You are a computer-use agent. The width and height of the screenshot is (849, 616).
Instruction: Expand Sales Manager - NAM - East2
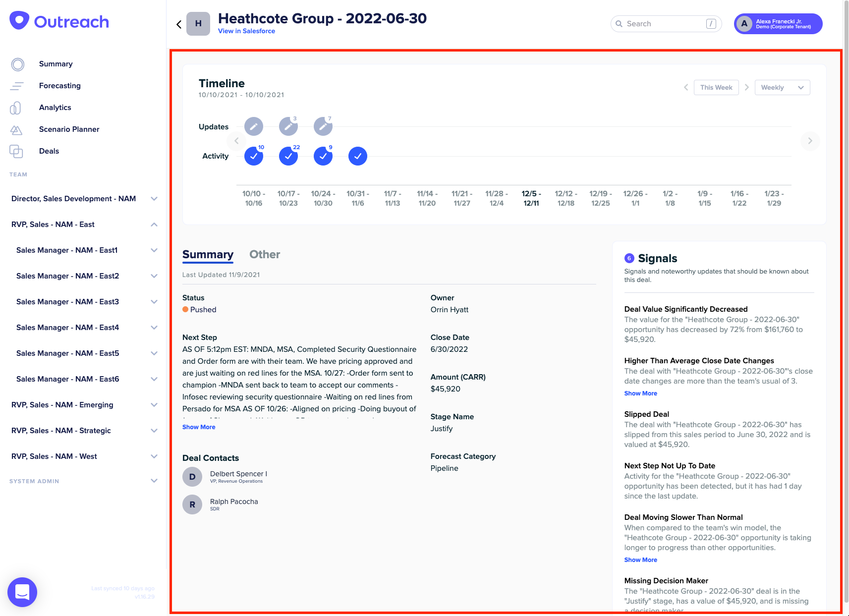coord(154,276)
